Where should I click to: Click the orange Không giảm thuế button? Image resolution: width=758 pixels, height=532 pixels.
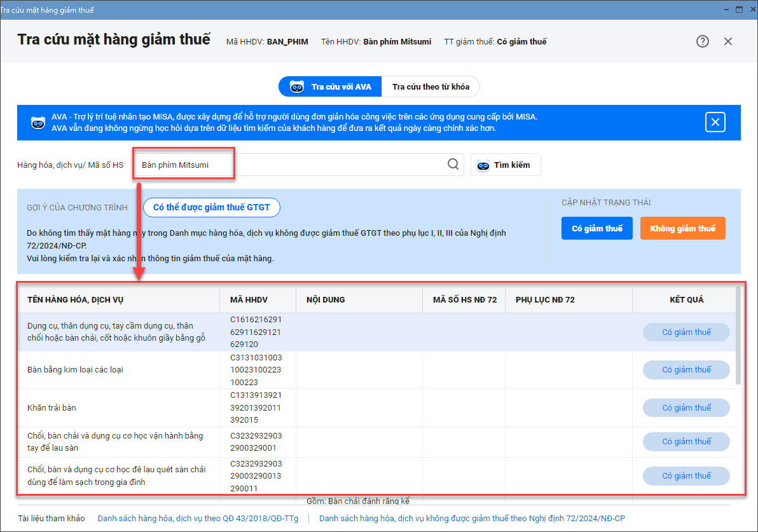click(x=682, y=228)
